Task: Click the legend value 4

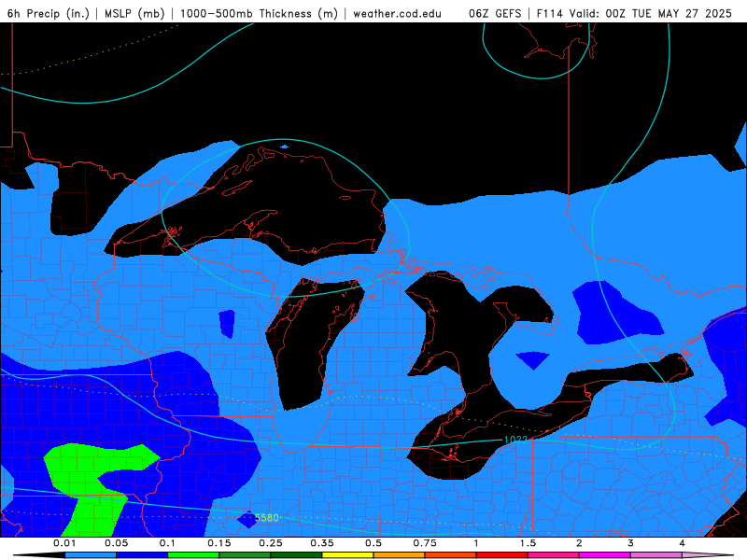Action: pyautogui.click(x=683, y=543)
